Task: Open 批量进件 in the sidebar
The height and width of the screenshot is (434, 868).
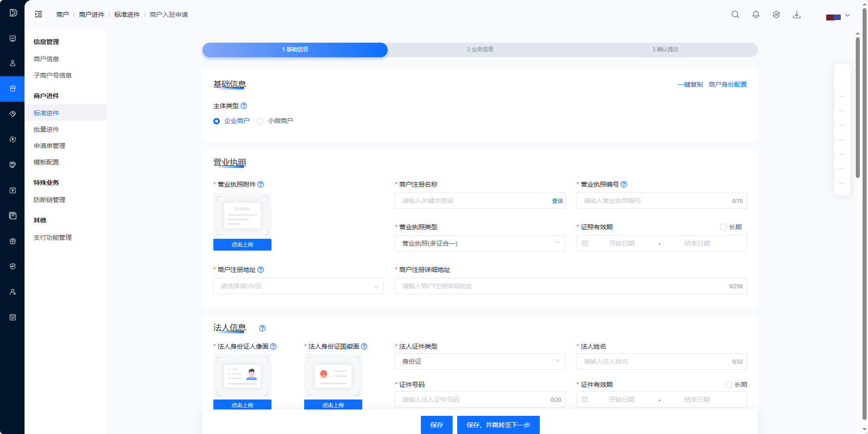Action: click(46, 129)
